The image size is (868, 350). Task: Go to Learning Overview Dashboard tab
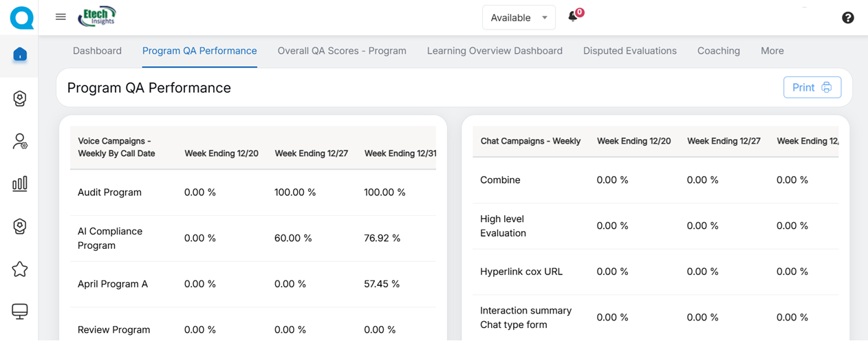tap(495, 51)
